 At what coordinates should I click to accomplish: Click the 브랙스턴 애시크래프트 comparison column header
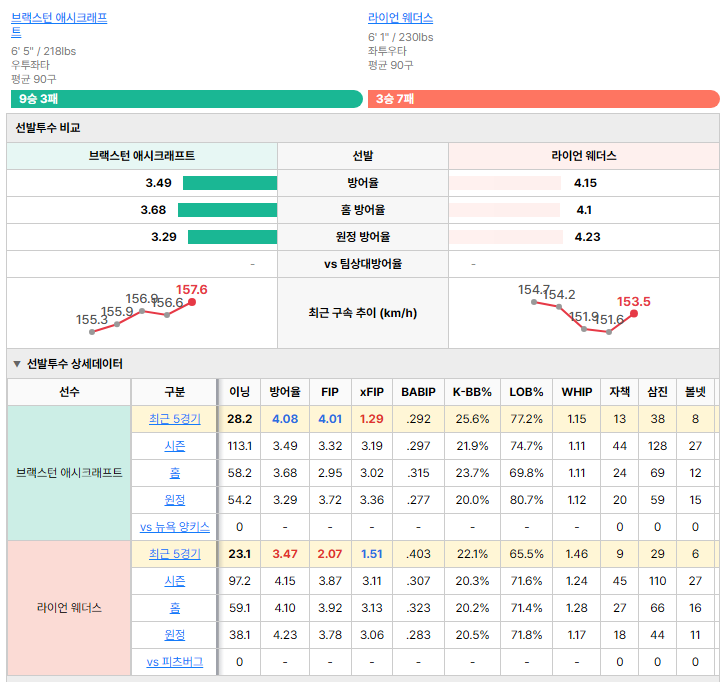142,156
